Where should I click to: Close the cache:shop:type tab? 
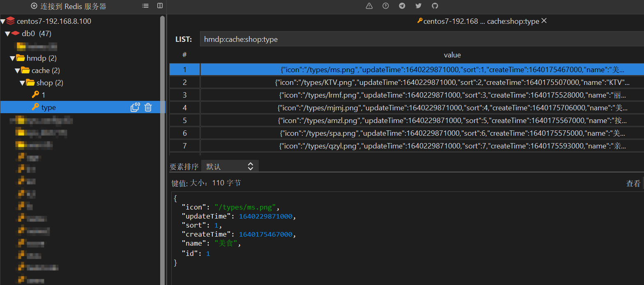[x=544, y=21]
